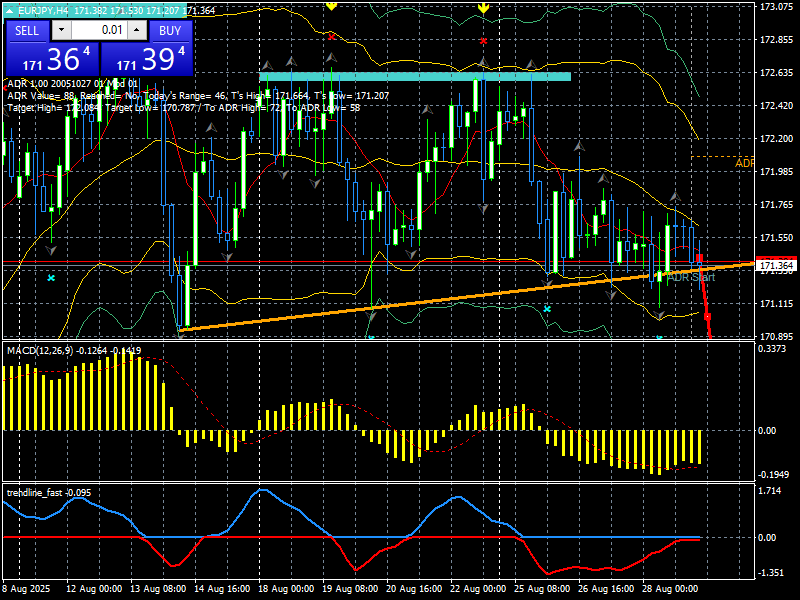Image resolution: width=800 pixels, height=600 pixels.
Task: Click the current price label 171.364
Action: click(x=777, y=266)
